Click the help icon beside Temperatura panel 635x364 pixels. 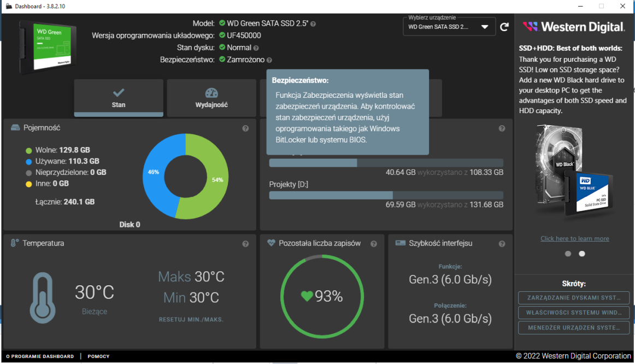246,244
